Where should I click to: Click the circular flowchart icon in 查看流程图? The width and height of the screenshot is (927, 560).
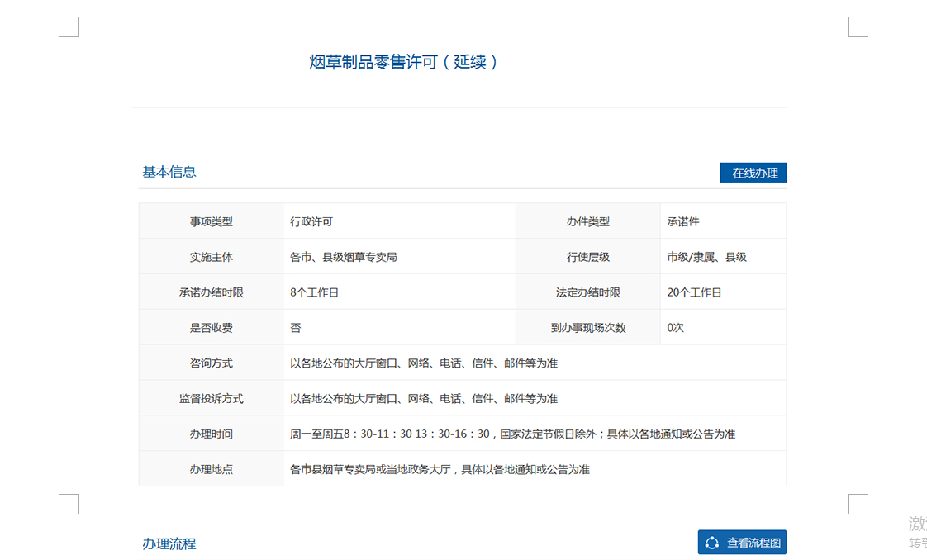pos(712,543)
